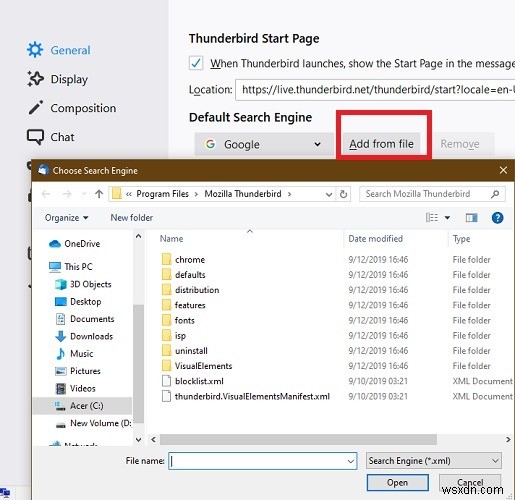This screenshot has width=515, height=500.
Task: Open Display settings sparkle icon
Action: click(x=35, y=79)
